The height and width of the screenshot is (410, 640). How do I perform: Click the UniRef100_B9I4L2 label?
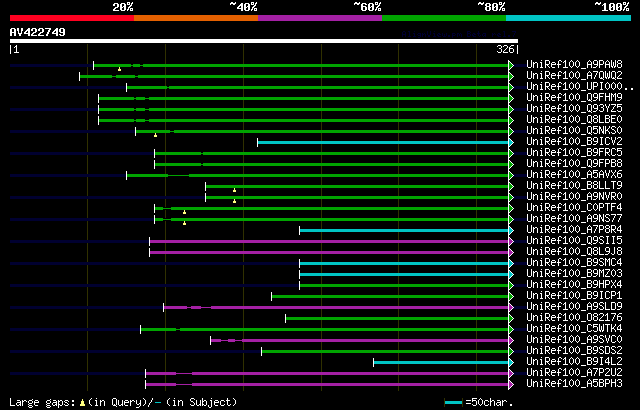tap(574, 362)
